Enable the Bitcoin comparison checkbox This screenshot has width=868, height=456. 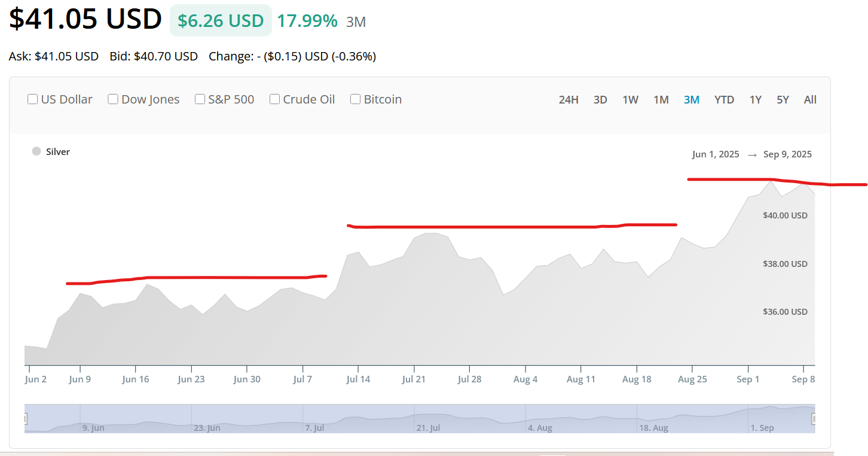(x=355, y=99)
